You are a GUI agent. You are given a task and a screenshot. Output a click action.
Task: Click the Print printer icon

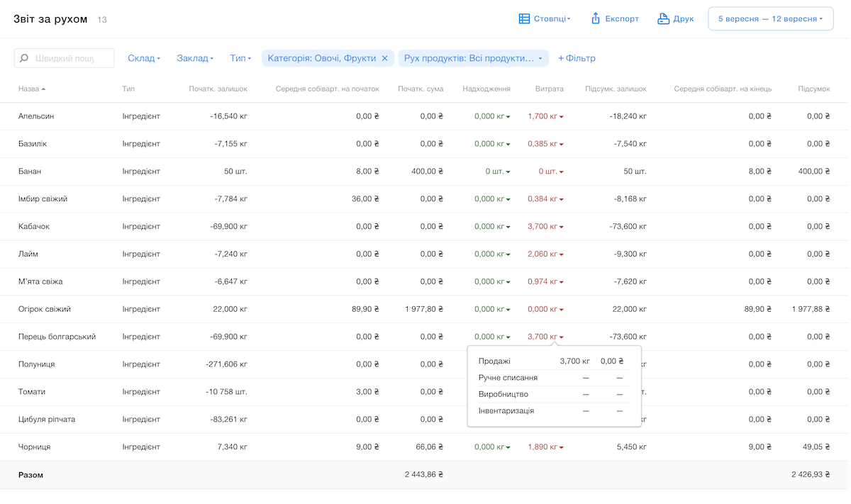(663, 19)
